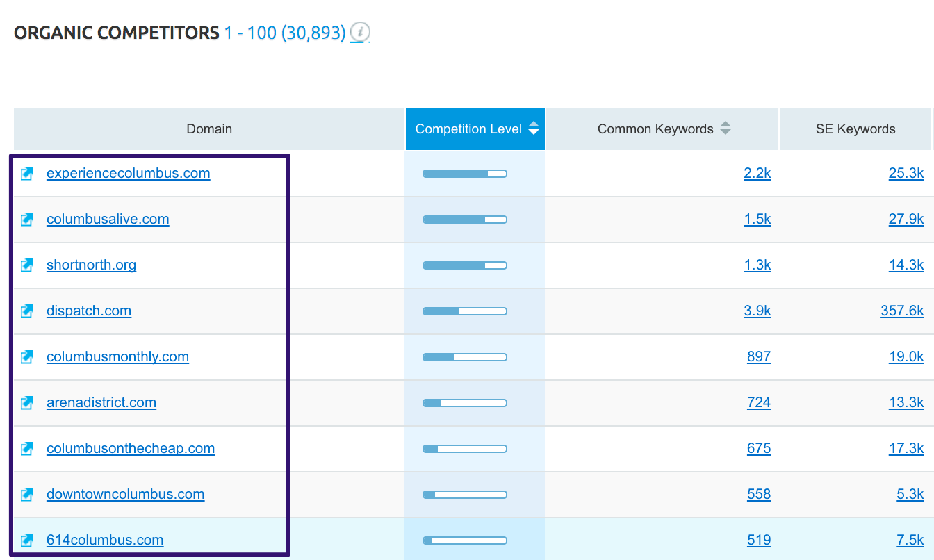Open 17.3k SE keywords link
Viewport: 934px width, 560px height.
tap(906, 448)
